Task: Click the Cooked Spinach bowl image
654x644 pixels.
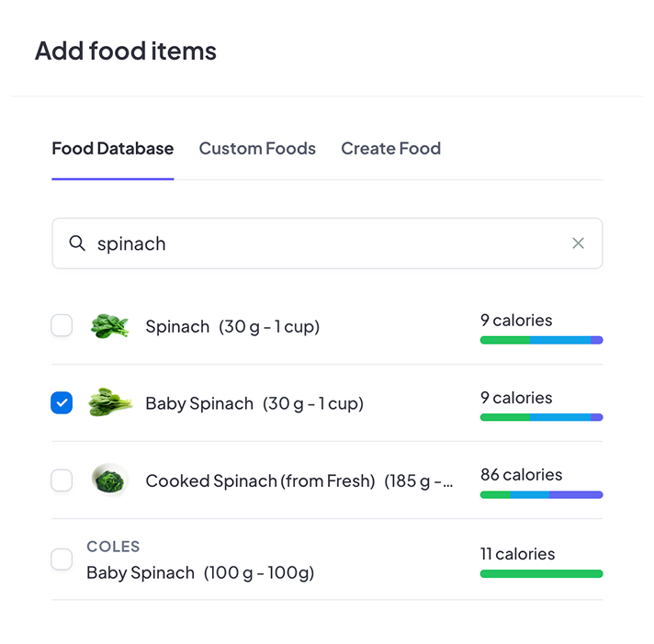Action: click(109, 480)
